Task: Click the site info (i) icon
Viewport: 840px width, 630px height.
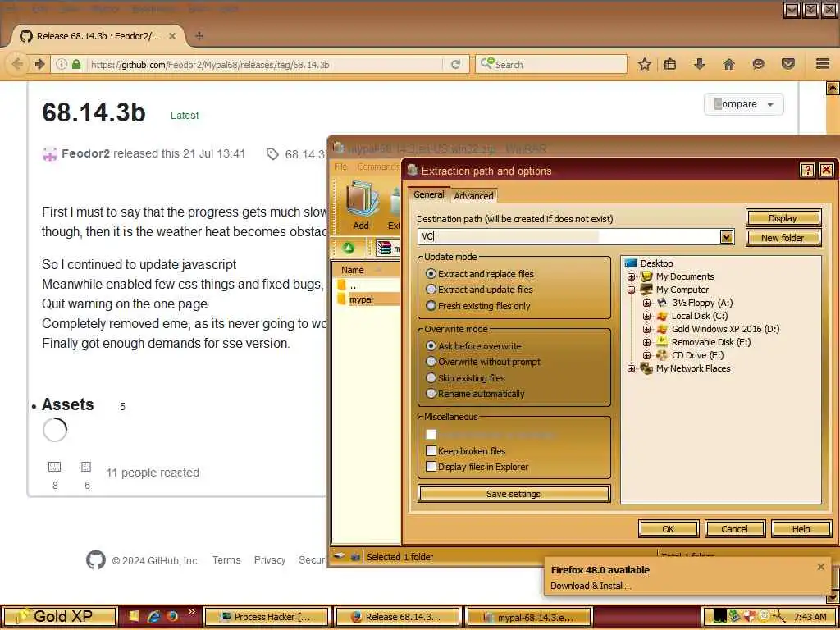Action: tap(62, 64)
